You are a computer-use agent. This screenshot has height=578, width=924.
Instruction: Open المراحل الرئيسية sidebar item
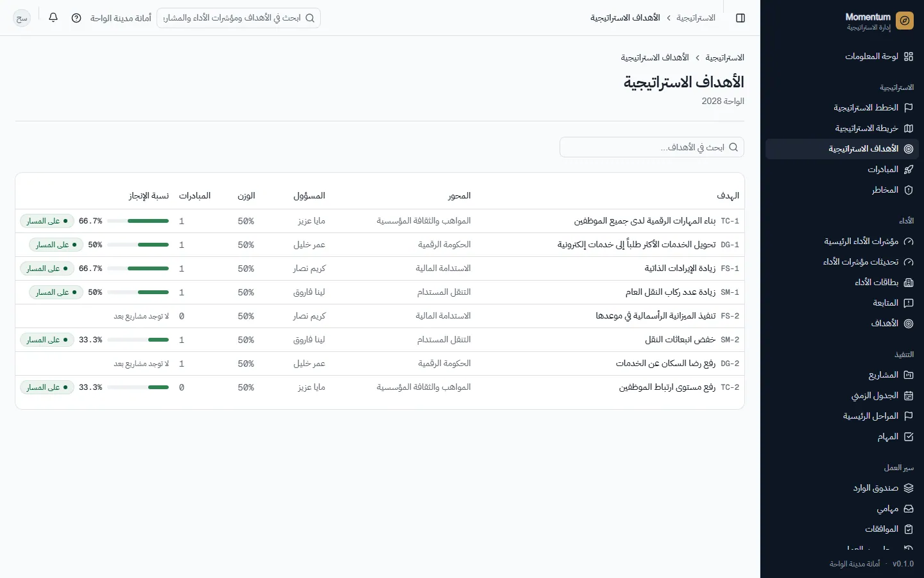point(842,416)
